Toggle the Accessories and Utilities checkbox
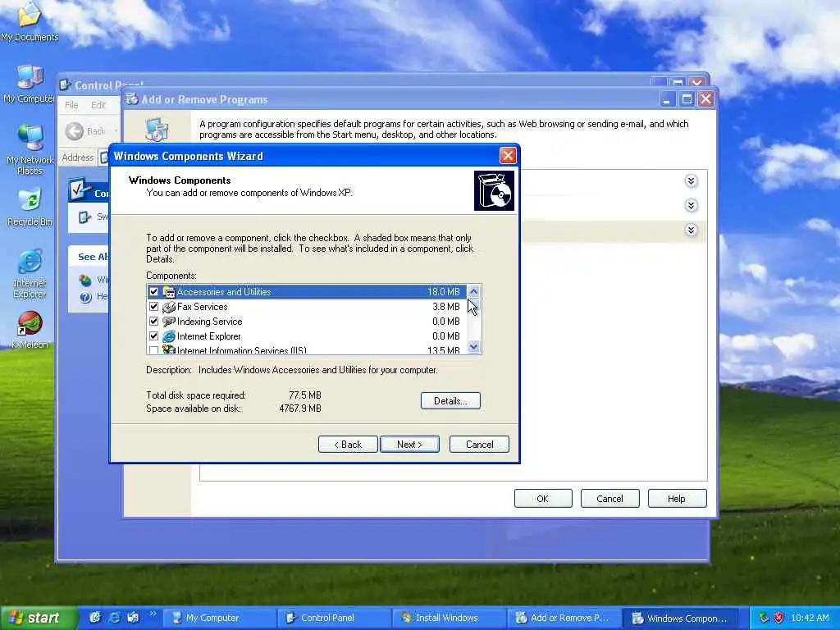The height and width of the screenshot is (630, 840). pos(153,292)
